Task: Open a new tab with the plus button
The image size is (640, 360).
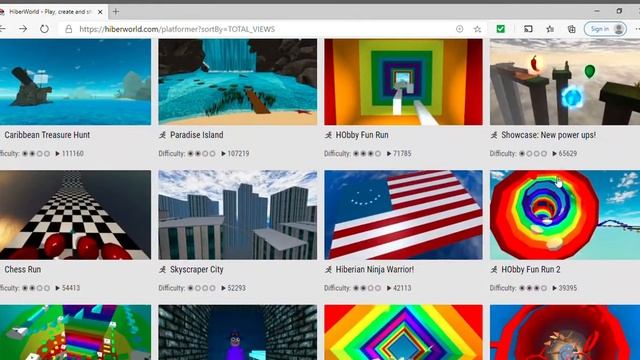Action: point(116,12)
